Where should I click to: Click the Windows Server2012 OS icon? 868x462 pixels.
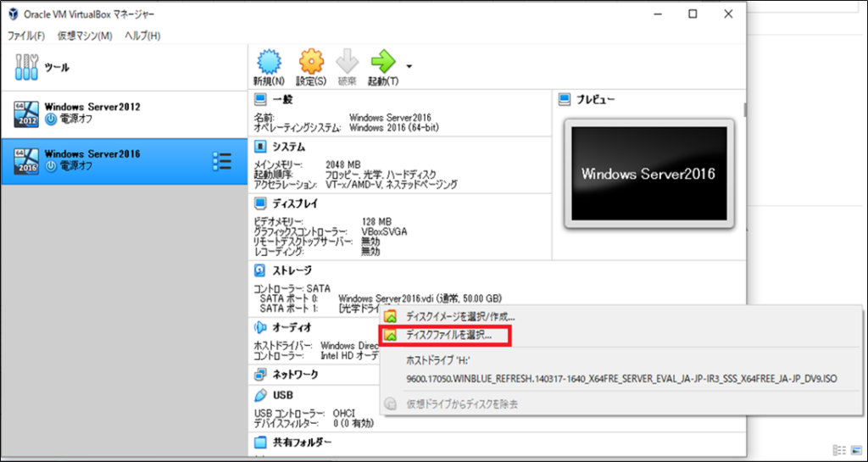coord(26,114)
